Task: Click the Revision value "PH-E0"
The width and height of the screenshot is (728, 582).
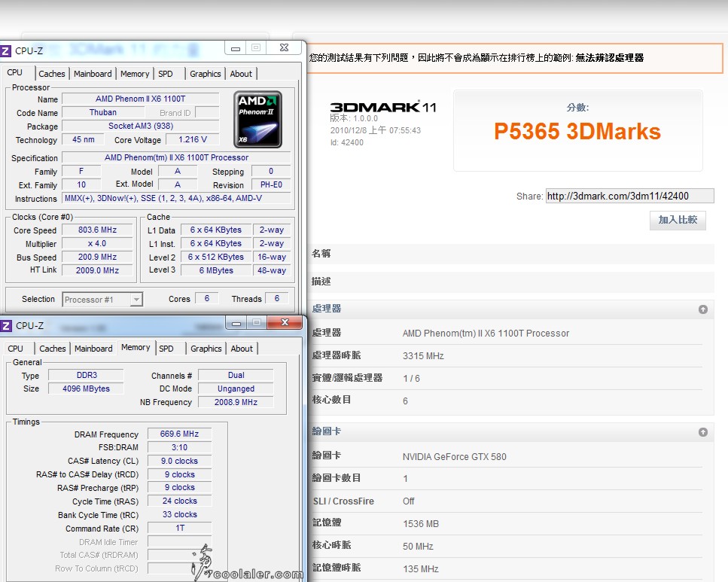Action: (x=271, y=184)
